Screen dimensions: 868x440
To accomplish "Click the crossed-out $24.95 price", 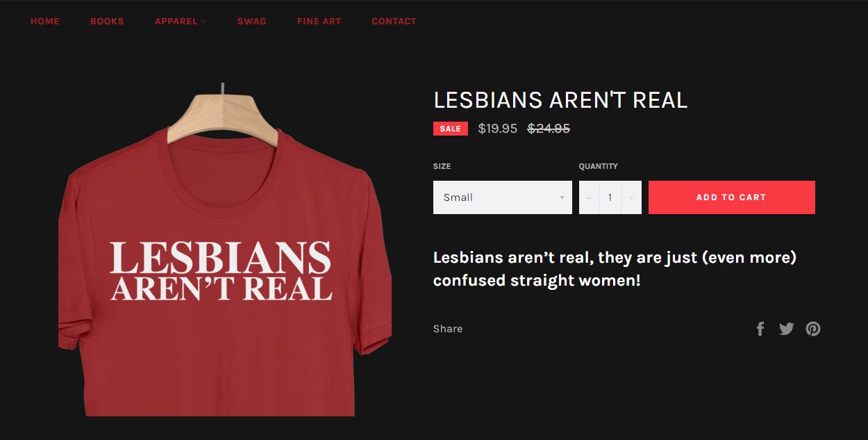I will click(549, 129).
